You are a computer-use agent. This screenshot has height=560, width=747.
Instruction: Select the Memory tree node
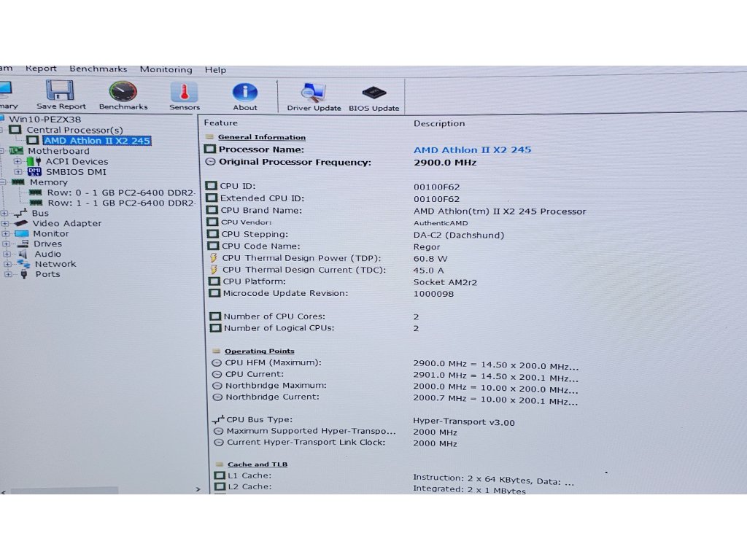(49, 182)
